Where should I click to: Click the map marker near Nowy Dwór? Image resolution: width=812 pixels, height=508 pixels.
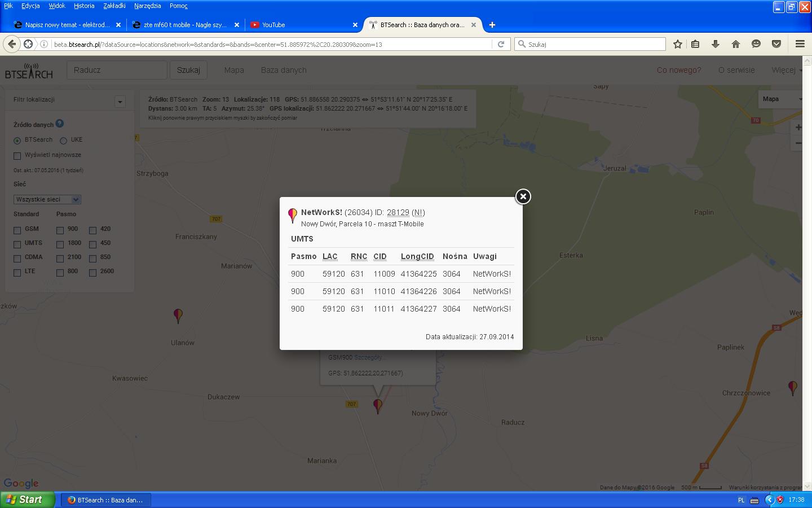pos(378,406)
